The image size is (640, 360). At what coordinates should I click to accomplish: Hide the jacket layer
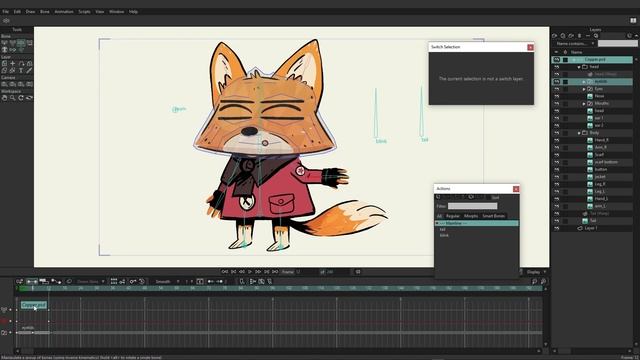pos(557,177)
